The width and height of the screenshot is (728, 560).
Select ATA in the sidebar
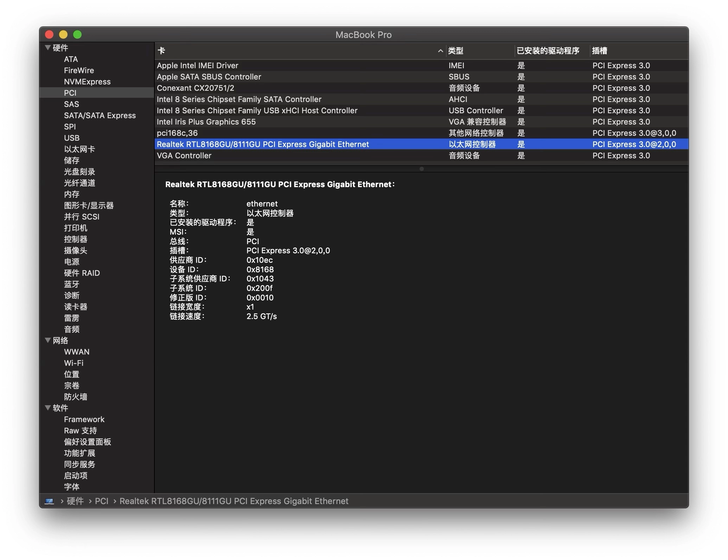(x=97, y=59)
